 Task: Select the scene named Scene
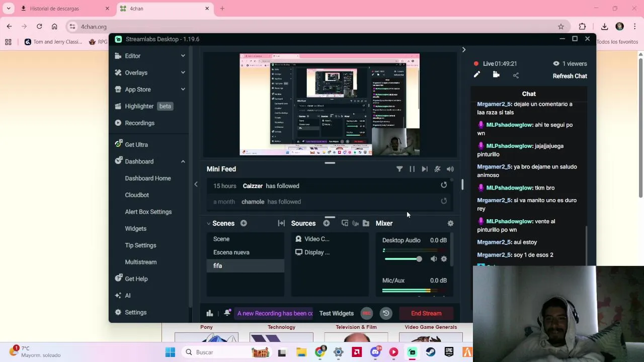coord(246,239)
